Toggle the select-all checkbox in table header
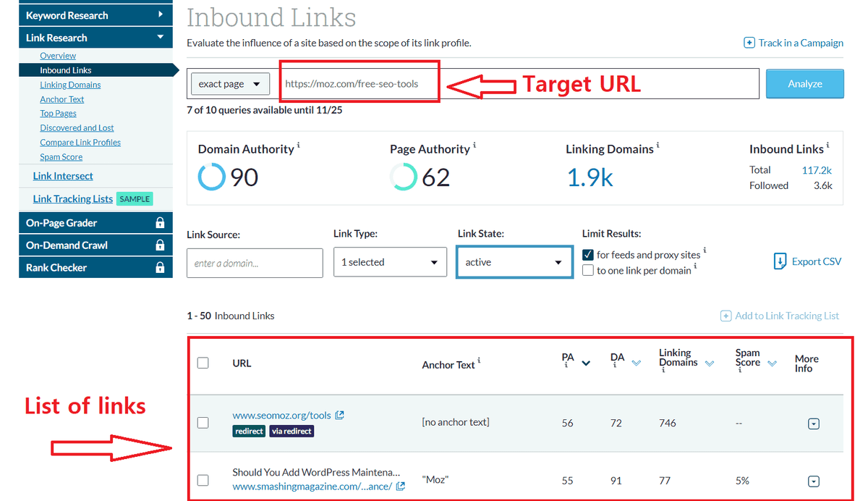Image resolution: width=868 pixels, height=501 pixels. point(203,363)
